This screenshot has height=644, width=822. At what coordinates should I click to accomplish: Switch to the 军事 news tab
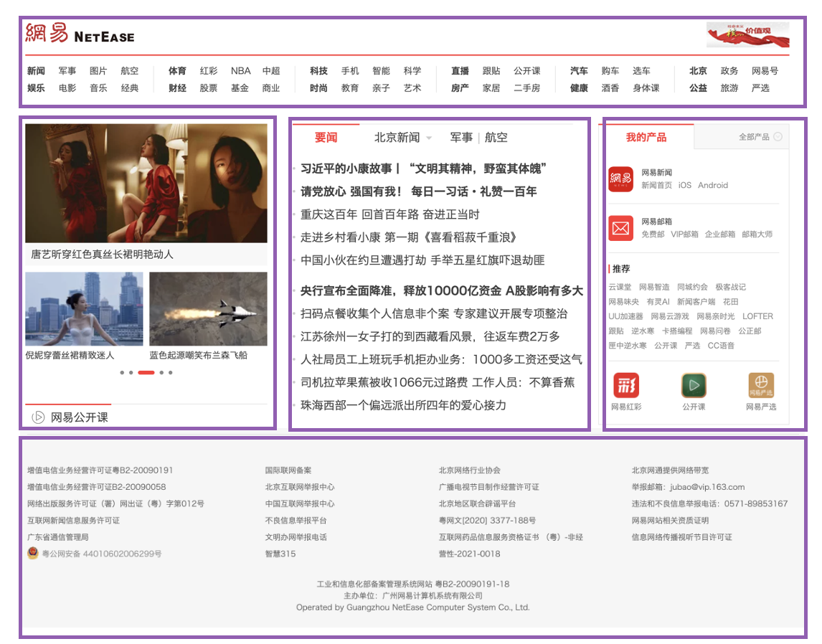click(x=461, y=137)
